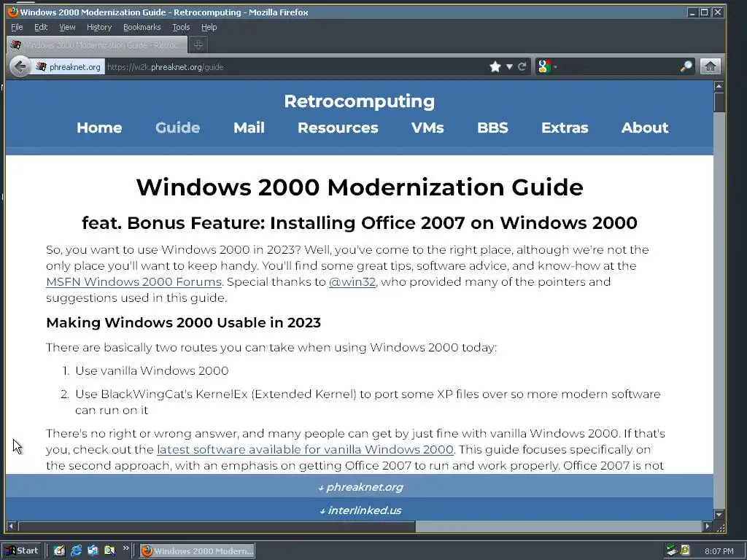Open the Resources nav link

[x=338, y=128]
